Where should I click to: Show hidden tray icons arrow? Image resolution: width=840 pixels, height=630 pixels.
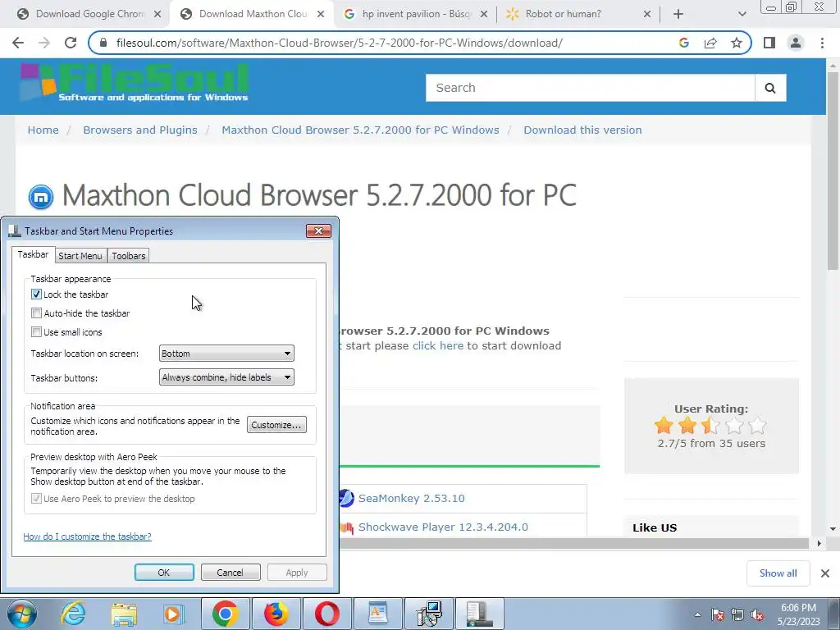coord(697,614)
